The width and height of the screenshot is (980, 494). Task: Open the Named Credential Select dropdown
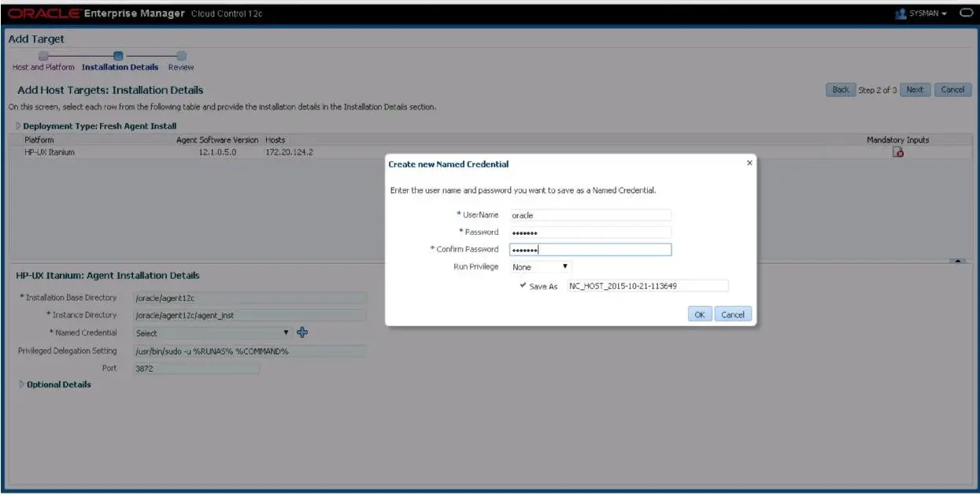[x=213, y=332]
